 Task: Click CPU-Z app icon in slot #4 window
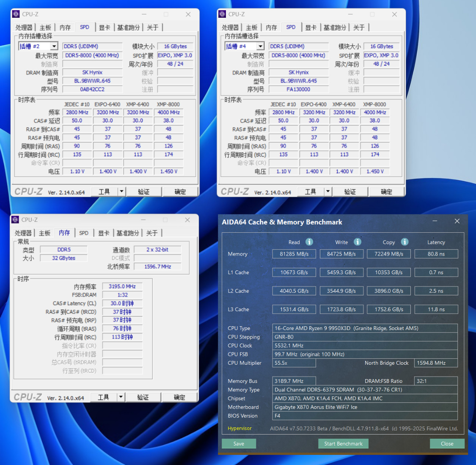222,14
